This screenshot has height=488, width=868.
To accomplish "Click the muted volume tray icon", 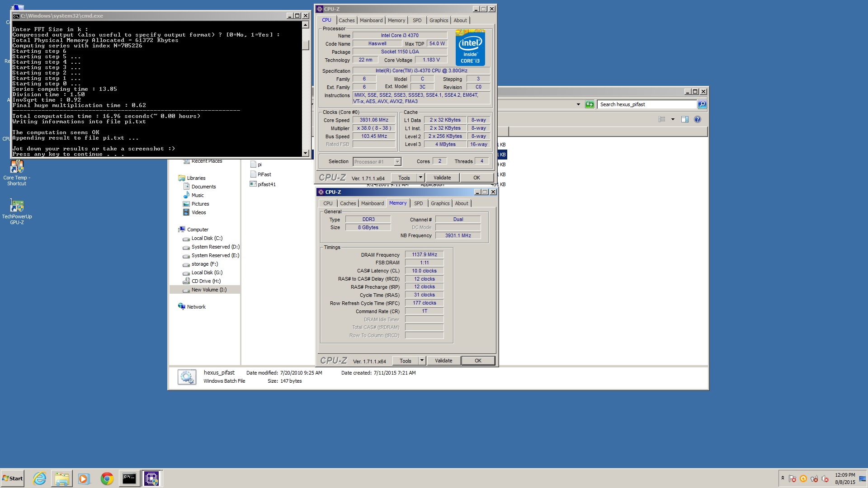I will [x=825, y=479].
